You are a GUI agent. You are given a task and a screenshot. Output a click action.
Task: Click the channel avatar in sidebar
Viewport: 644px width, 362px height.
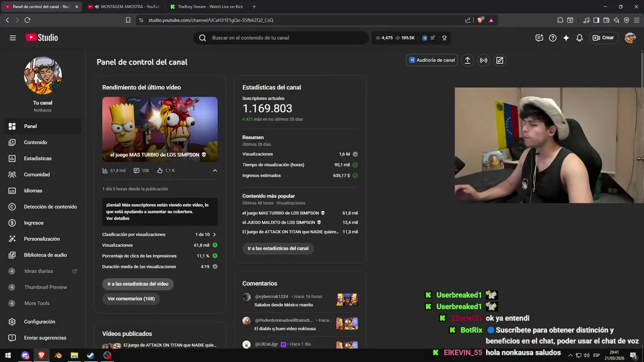[43, 75]
